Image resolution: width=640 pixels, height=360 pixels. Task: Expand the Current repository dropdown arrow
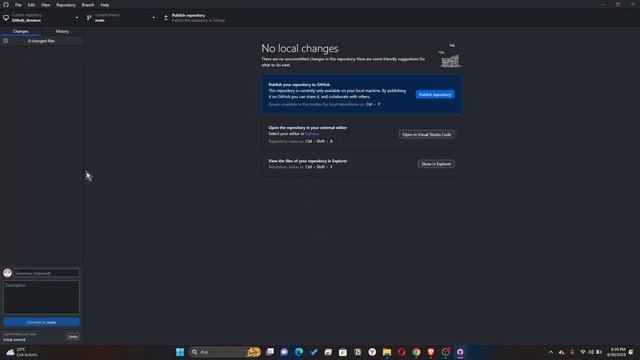(x=77, y=18)
